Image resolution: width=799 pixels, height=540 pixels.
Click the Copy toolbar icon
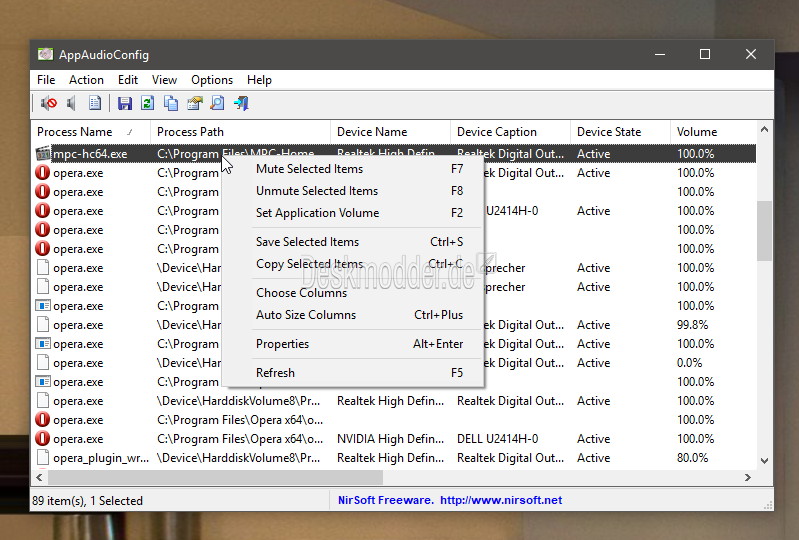click(171, 103)
